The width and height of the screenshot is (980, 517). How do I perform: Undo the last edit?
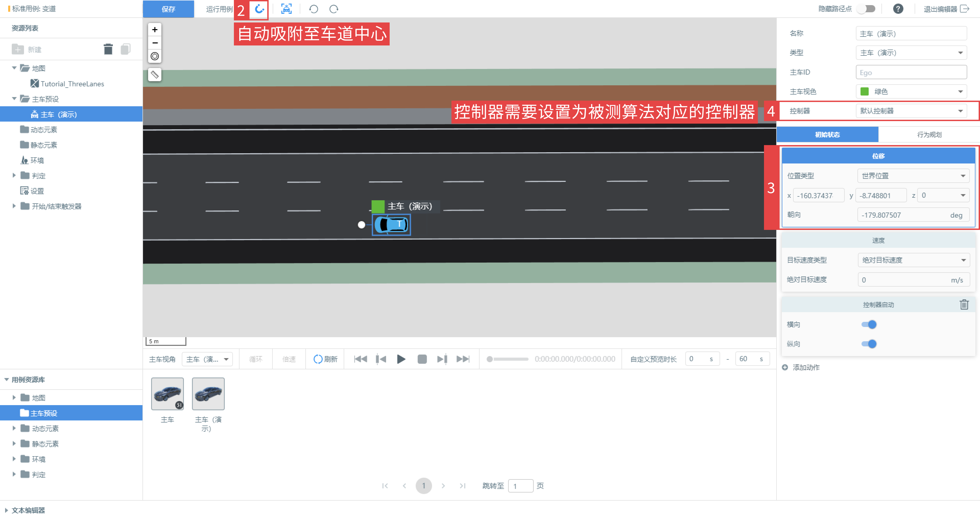[x=314, y=9]
